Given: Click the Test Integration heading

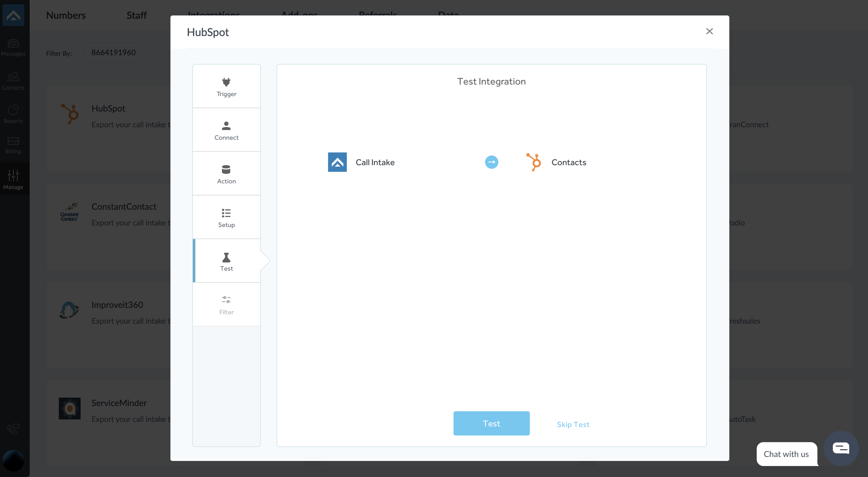Looking at the screenshot, I should coord(491,82).
